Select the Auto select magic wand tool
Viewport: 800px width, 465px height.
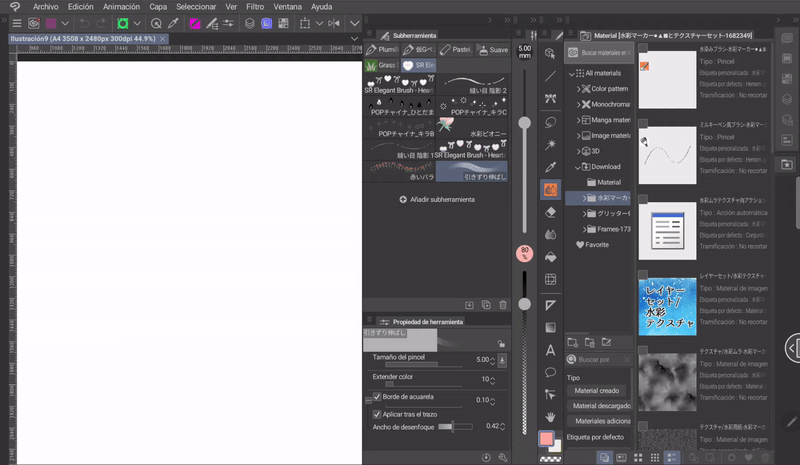point(550,145)
